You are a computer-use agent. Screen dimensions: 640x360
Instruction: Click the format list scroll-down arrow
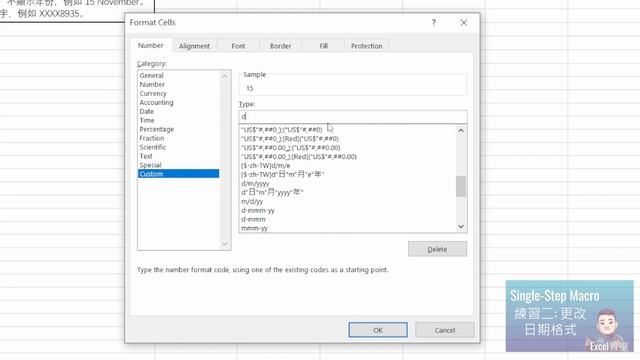[461, 227]
